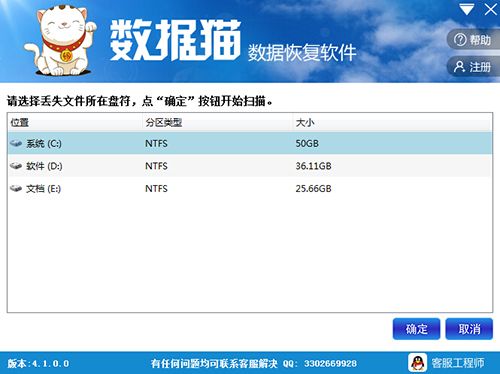Select the 系统 (C:) drive row
This screenshot has height=374, width=500.
coord(250,143)
